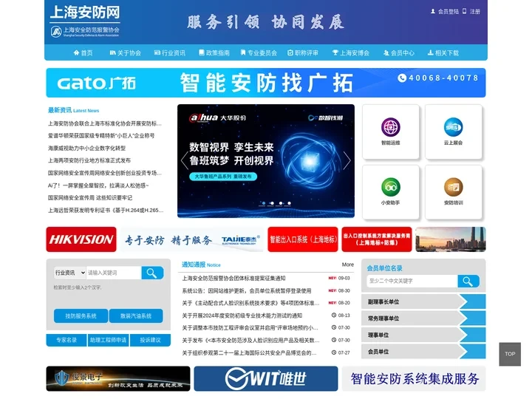Click the carousel previous arrow
Image resolution: width=532 pixels, height=399 pixels.
[x=185, y=160]
